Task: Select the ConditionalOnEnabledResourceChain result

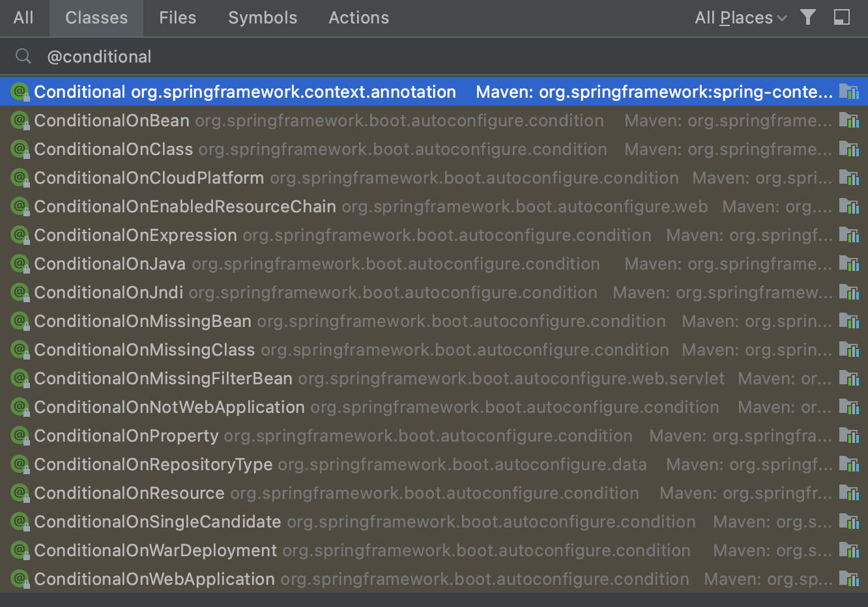Action: tap(434, 206)
